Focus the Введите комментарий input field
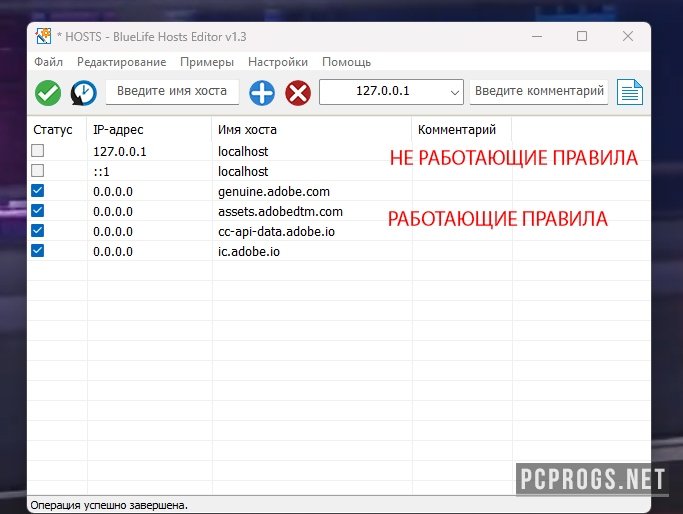Viewport: 683px width, 514px height. (x=539, y=91)
